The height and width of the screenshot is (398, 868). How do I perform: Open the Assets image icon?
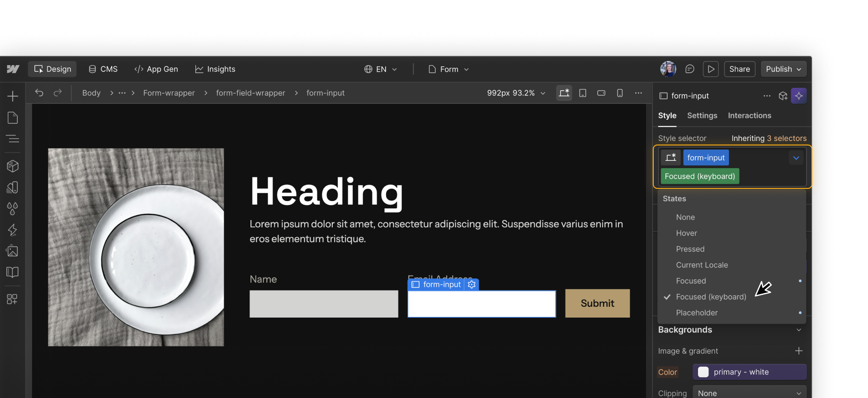(x=13, y=251)
